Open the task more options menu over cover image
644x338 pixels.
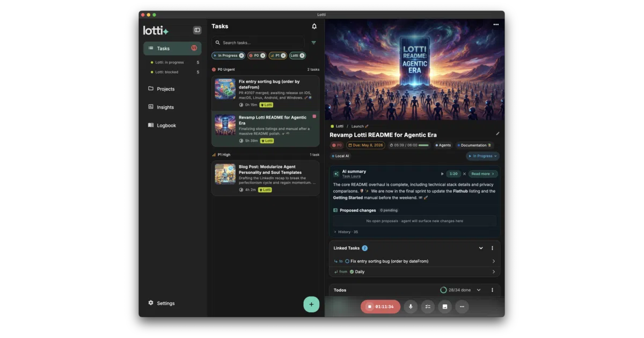(496, 25)
